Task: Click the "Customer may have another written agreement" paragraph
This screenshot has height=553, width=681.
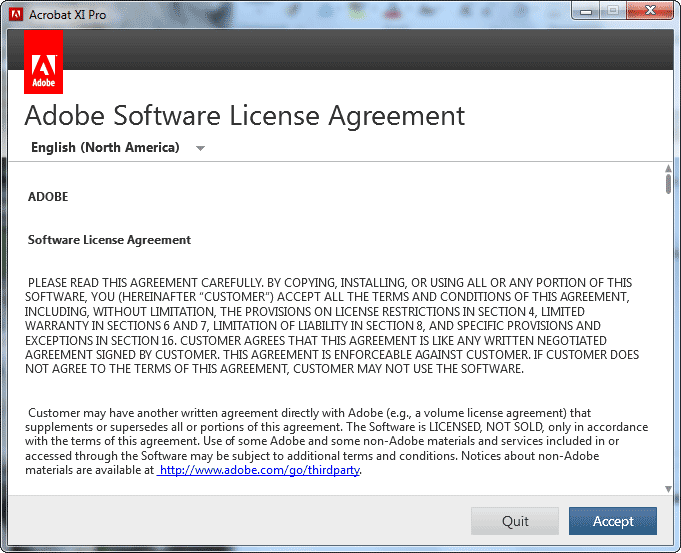Action: pos(336,441)
